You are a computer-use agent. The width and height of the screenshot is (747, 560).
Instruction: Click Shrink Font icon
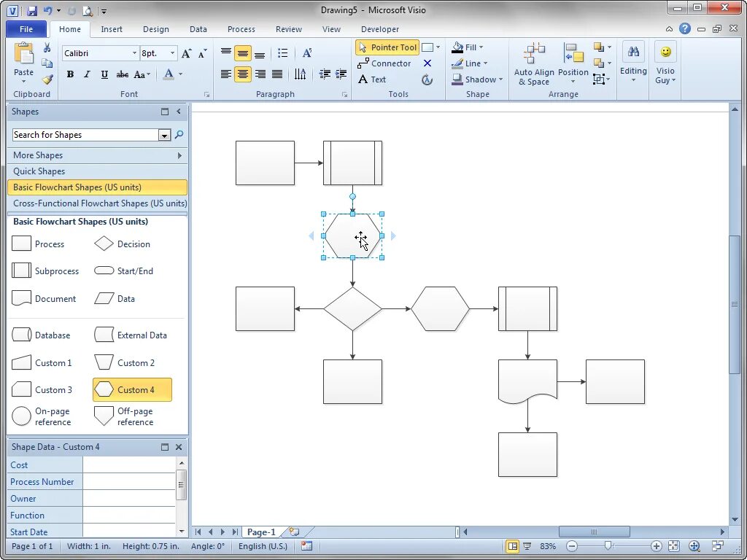(x=203, y=53)
